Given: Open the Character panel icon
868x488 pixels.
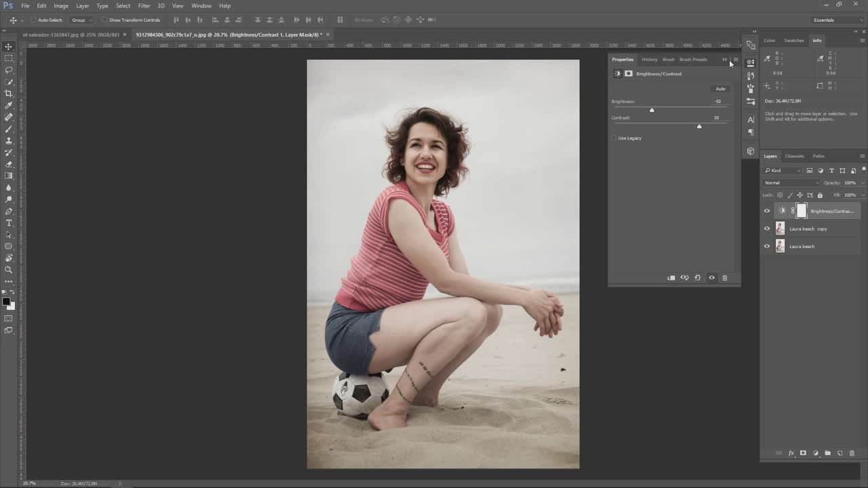Looking at the screenshot, I should click(x=751, y=120).
